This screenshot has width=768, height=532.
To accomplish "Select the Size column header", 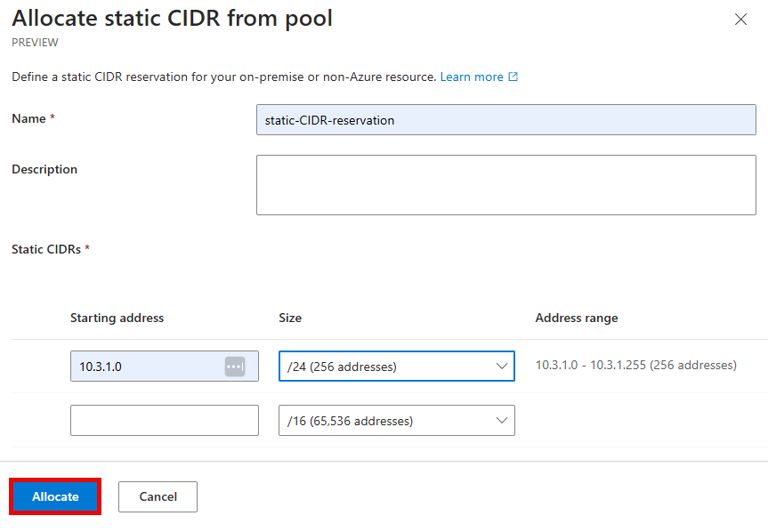I will tap(290, 318).
